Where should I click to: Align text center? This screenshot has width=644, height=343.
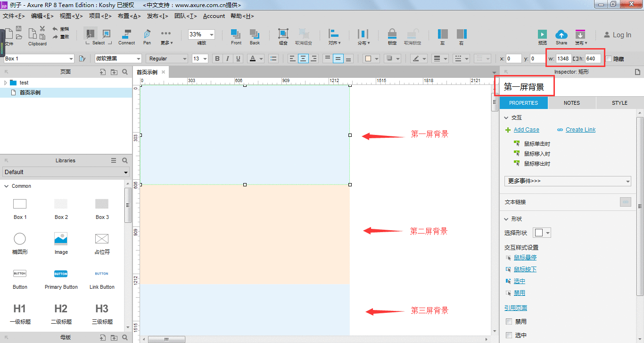pyautogui.click(x=303, y=59)
